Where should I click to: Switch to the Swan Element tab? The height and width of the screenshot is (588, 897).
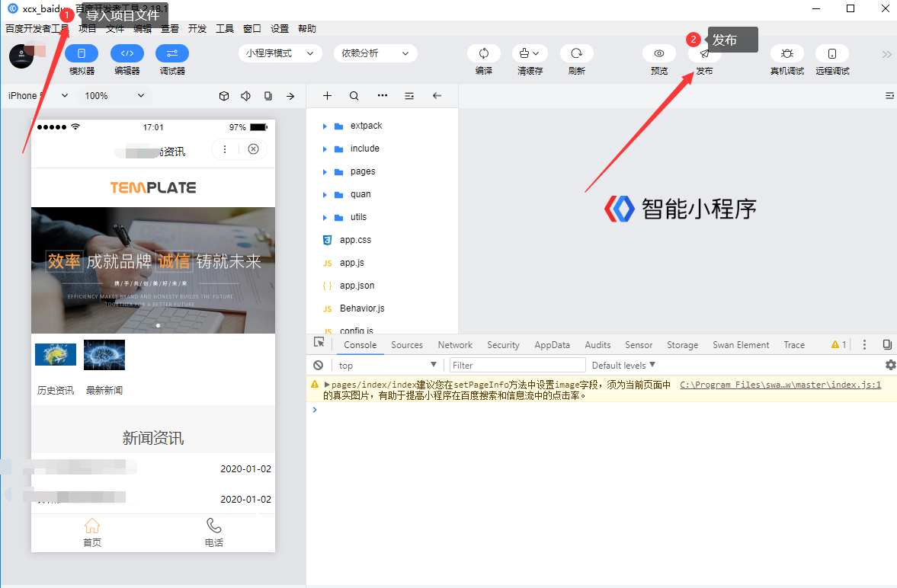click(x=741, y=345)
